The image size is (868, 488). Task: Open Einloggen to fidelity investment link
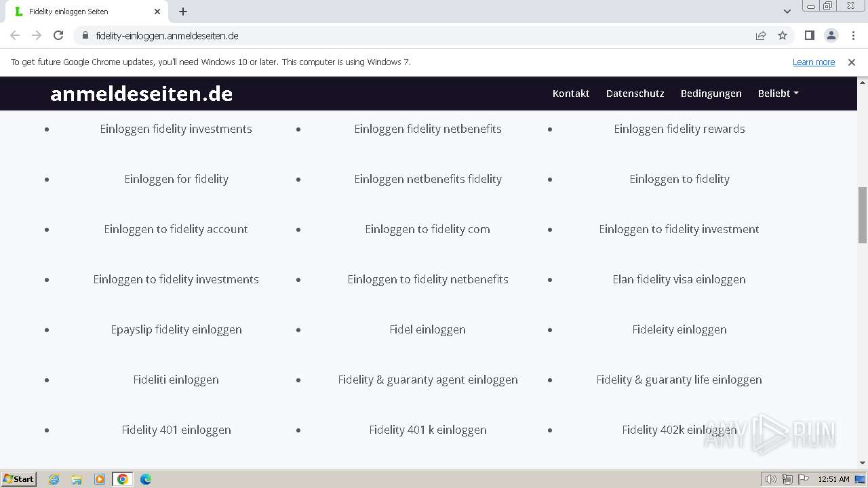coord(679,229)
